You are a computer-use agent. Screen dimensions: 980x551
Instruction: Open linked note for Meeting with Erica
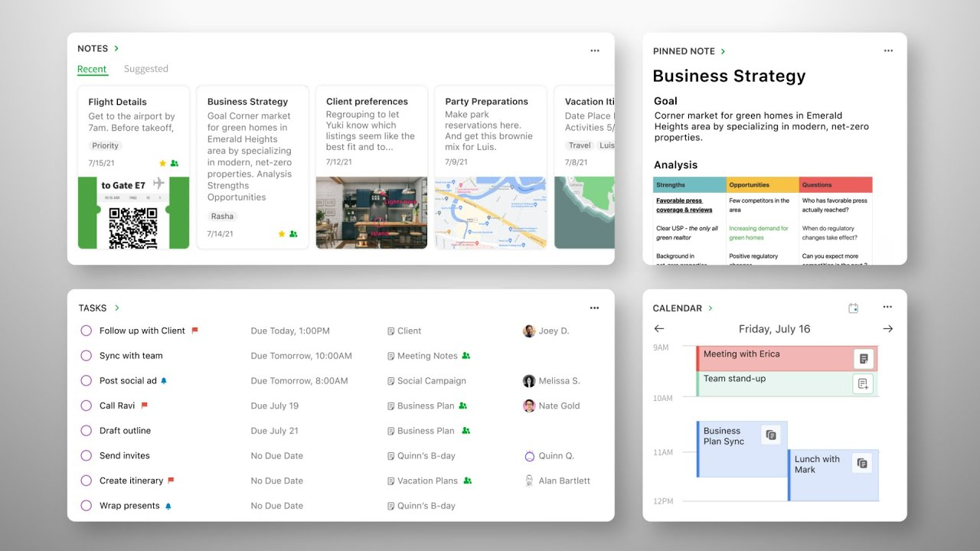pyautogui.click(x=864, y=358)
